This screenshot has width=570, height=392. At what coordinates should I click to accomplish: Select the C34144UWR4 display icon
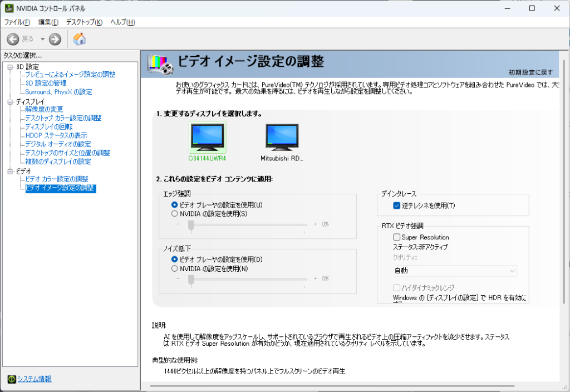pyautogui.click(x=207, y=138)
